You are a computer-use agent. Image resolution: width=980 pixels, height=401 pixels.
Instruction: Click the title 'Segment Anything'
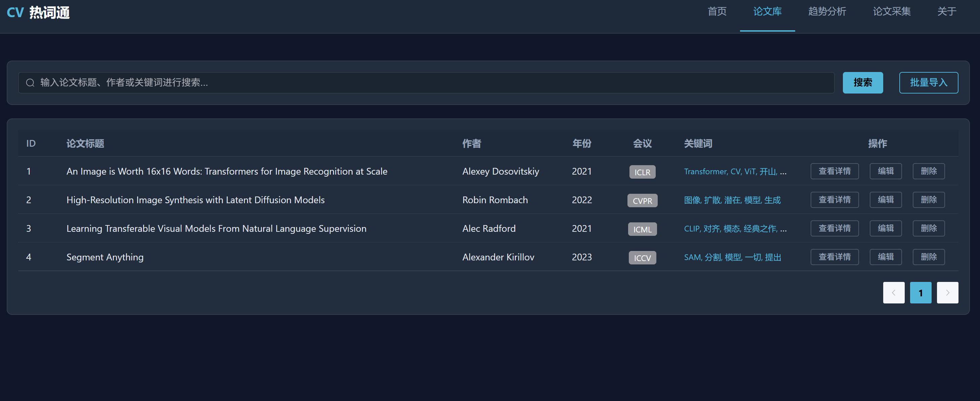click(105, 257)
